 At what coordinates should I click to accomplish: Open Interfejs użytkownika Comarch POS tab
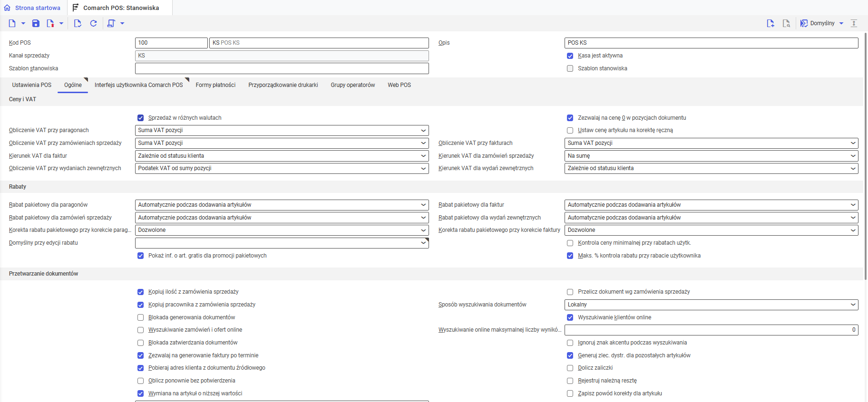(x=139, y=85)
